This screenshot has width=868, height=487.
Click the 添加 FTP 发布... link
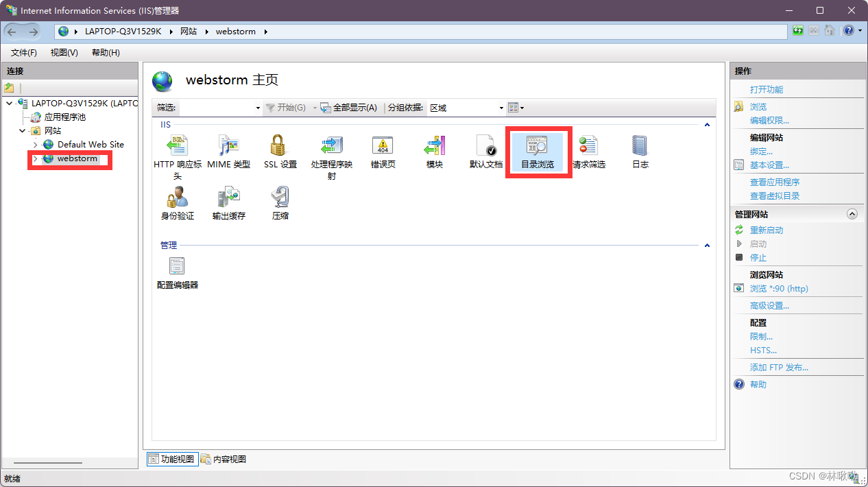point(779,368)
